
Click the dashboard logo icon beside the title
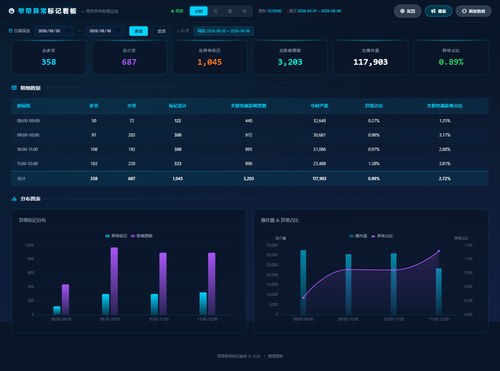point(12,11)
